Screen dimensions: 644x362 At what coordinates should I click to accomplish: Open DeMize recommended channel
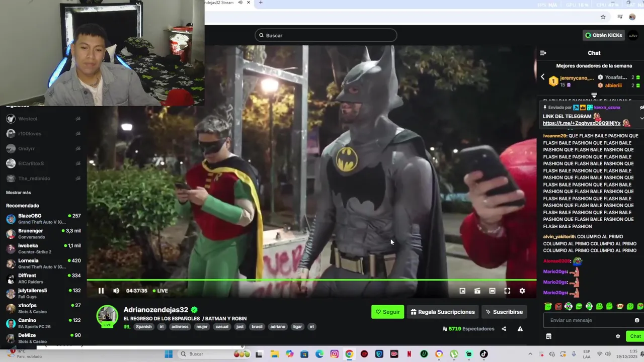tap(43, 338)
